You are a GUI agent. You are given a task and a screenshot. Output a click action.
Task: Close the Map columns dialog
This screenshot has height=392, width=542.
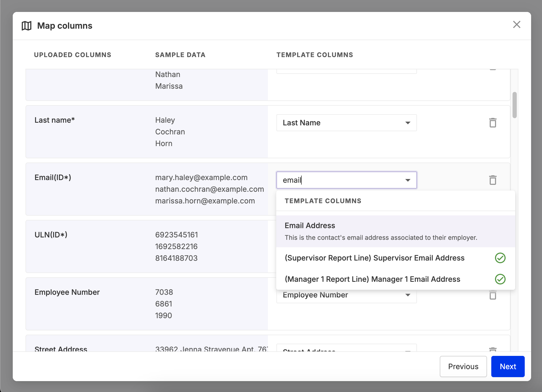(517, 24)
